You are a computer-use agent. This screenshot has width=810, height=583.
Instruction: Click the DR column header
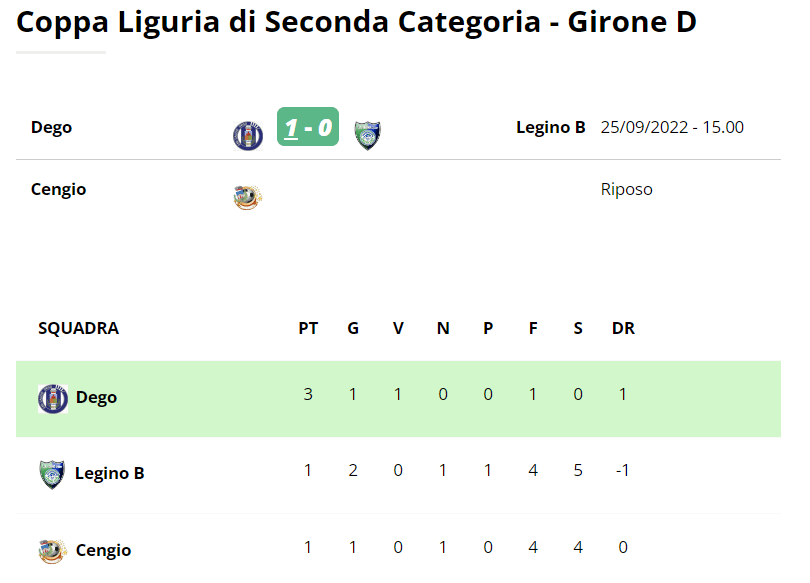tap(624, 328)
